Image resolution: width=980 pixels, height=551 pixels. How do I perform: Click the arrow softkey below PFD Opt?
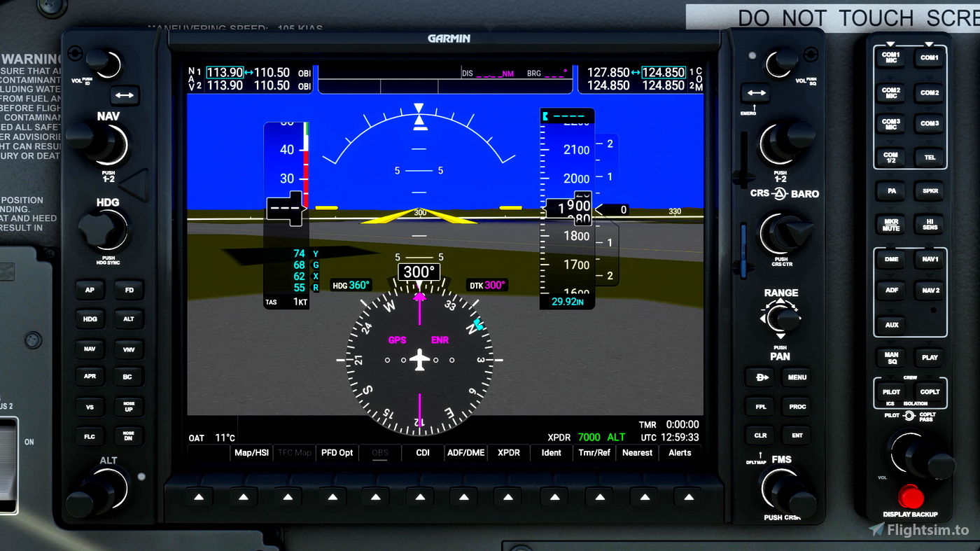[x=332, y=497]
